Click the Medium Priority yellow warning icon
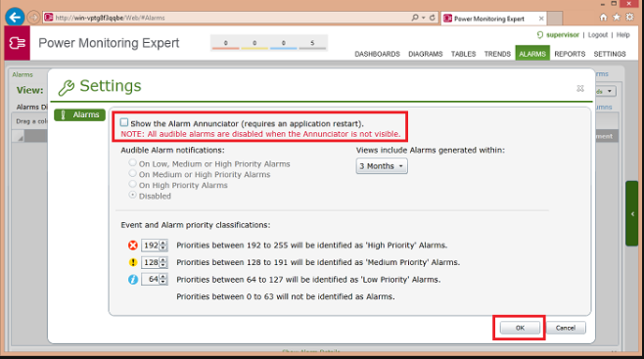Image resolution: width=644 pixels, height=359 pixels. tap(133, 262)
